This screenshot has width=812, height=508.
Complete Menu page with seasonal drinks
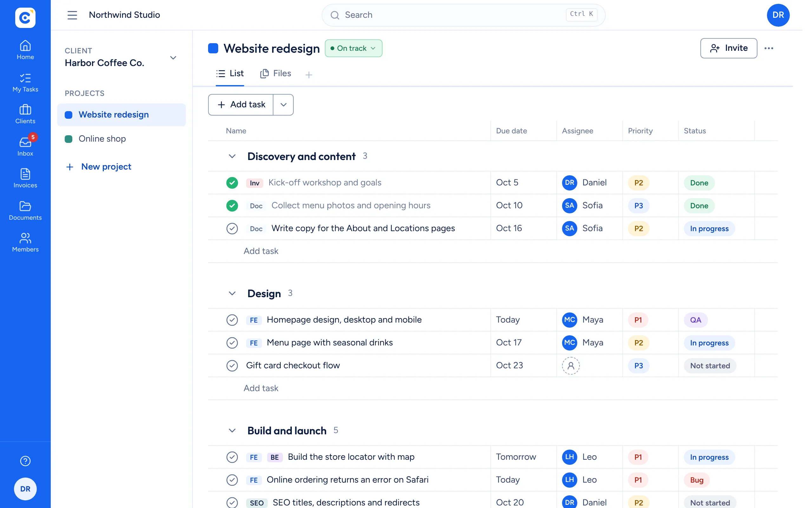pos(232,343)
